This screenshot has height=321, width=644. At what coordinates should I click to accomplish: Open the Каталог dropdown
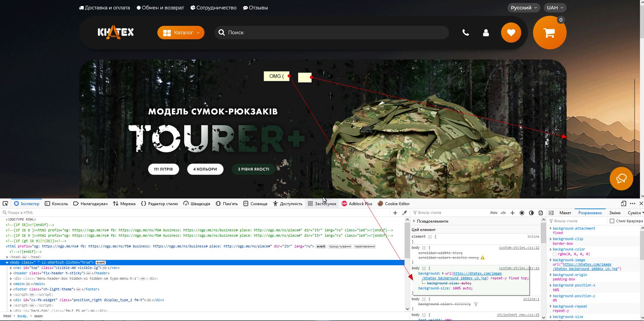click(181, 33)
